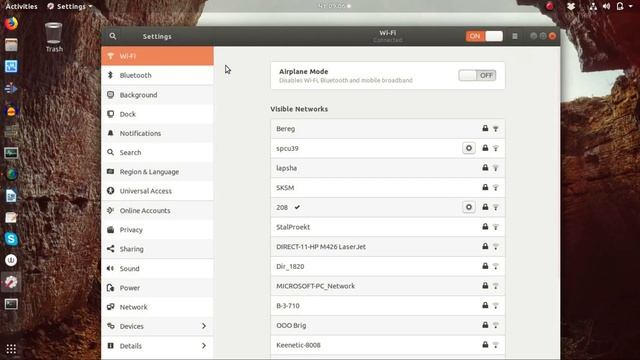Select MICROSOFT-PC_Network entry
This screenshot has width=640, height=360.
(387, 286)
